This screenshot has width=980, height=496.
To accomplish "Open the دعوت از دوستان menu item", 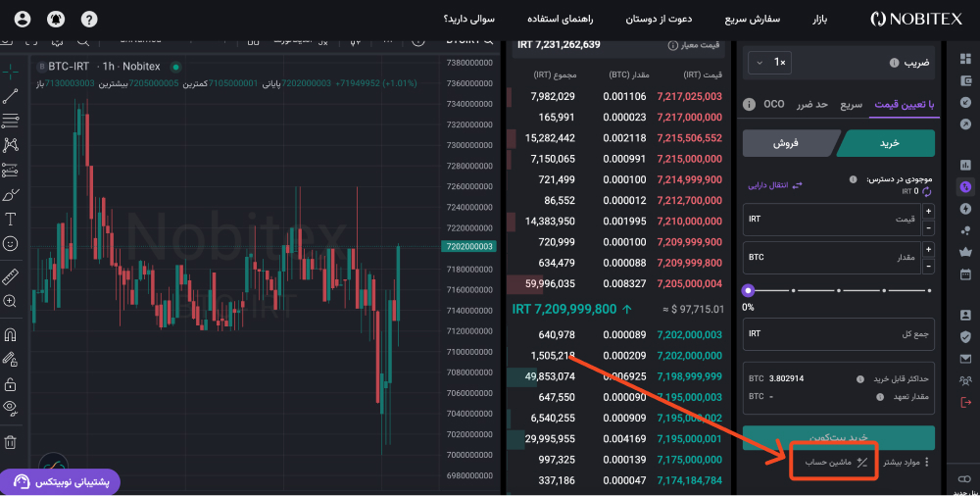I will [x=659, y=20].
